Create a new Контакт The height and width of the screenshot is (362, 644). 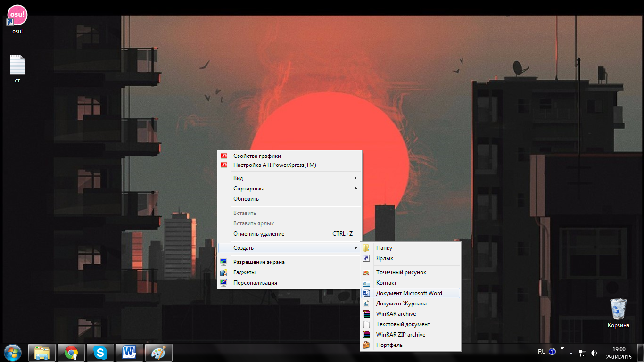[410, 283]
